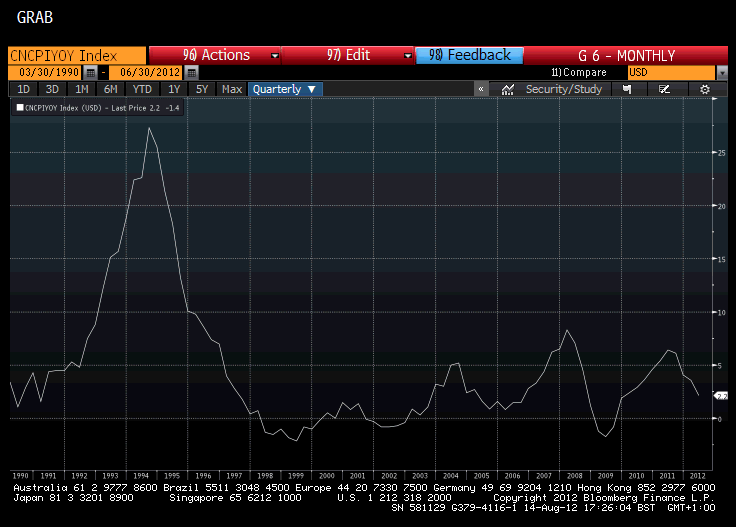736x527 pixels.
Task: Select the Max range tab
Action: click(232, 89)
